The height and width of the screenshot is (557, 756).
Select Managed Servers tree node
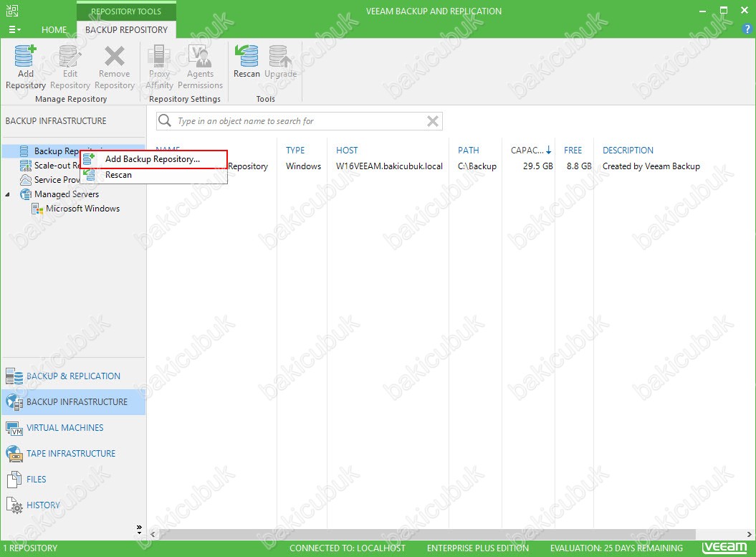pyautogui.click(x=67, y=194)
